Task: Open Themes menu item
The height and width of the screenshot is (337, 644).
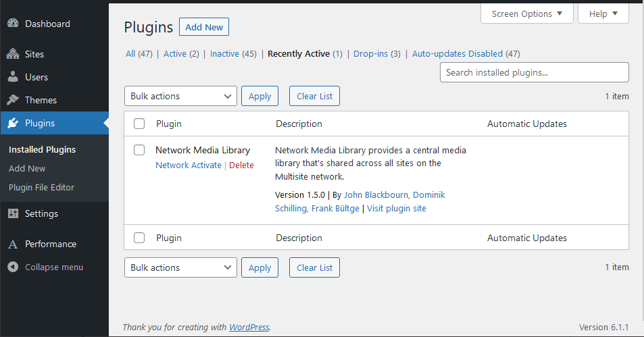Action: [x=41, y=100]
